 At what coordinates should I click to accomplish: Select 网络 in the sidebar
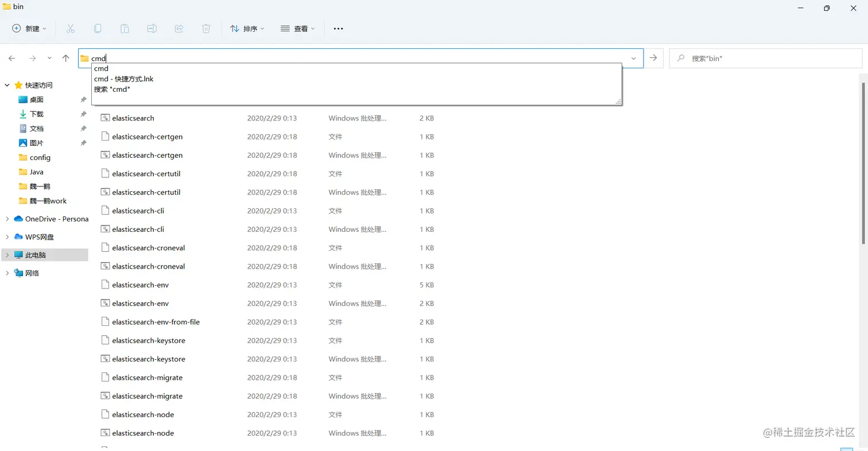click(32, 273)
